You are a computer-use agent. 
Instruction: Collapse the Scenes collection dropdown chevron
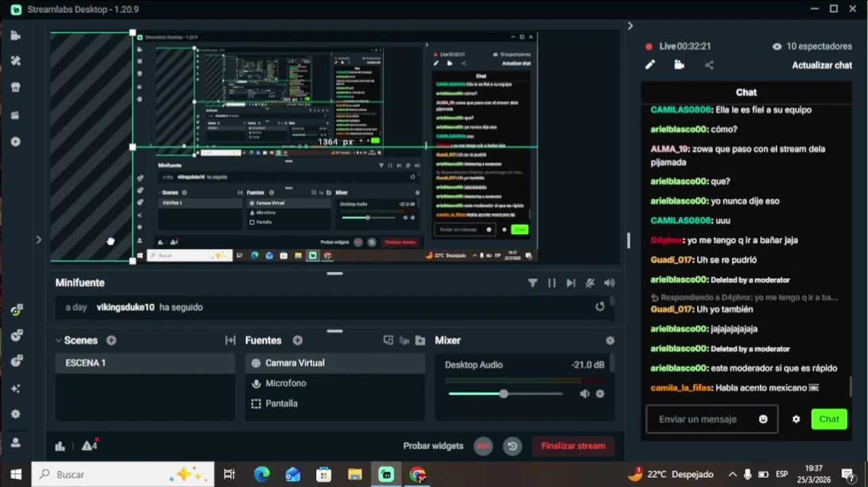pos(59,340)
